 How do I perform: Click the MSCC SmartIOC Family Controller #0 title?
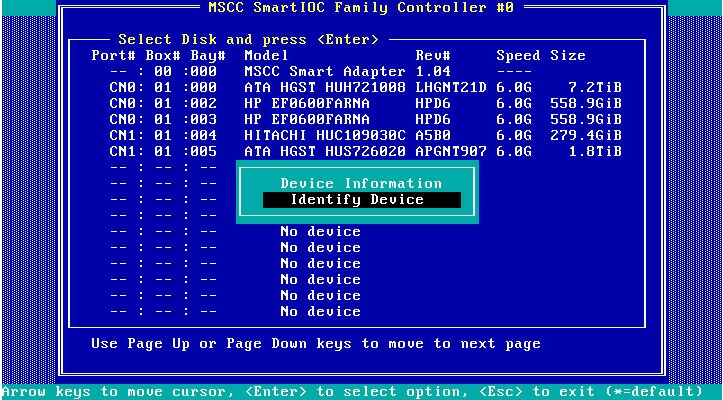(361, 7)
